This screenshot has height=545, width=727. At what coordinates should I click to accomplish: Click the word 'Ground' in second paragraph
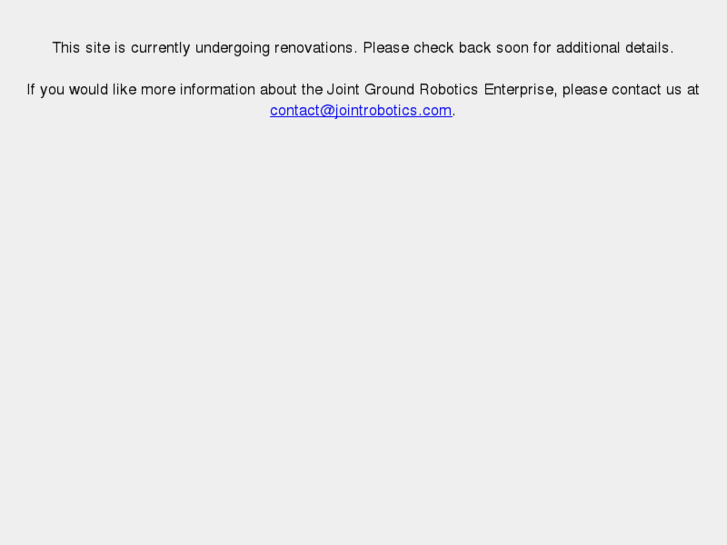tap(389, 89)
